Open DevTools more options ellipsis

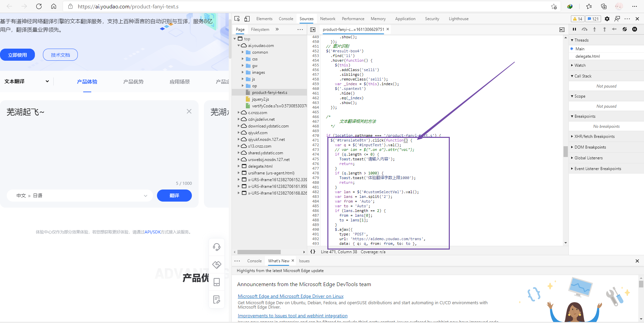(627, 19)
